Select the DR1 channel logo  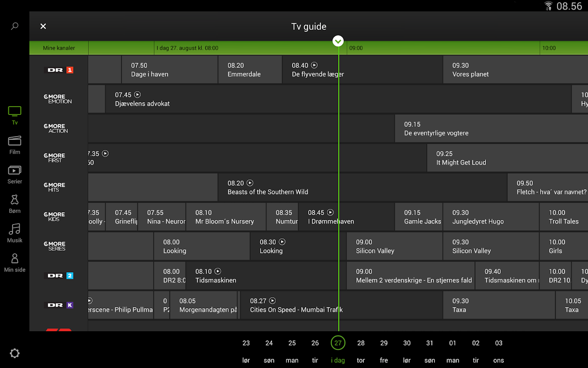point(59,70)
